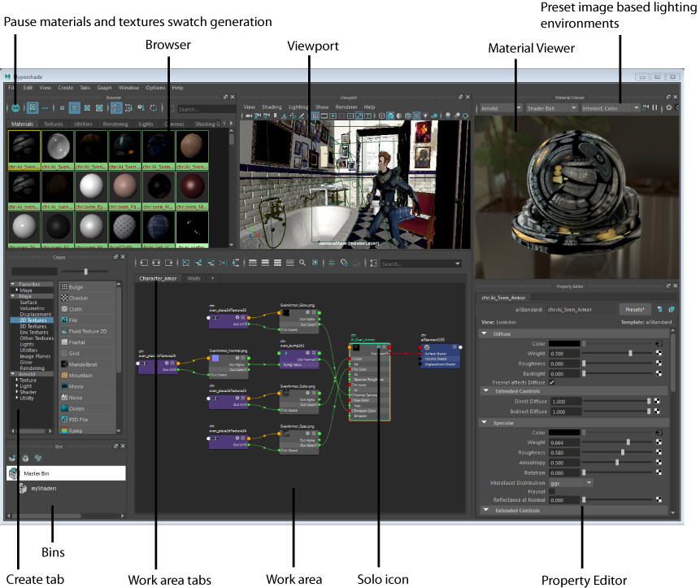Sort Browser swatches by time
The height and width of the screenshot is (588, 700).
coord(141,108)
